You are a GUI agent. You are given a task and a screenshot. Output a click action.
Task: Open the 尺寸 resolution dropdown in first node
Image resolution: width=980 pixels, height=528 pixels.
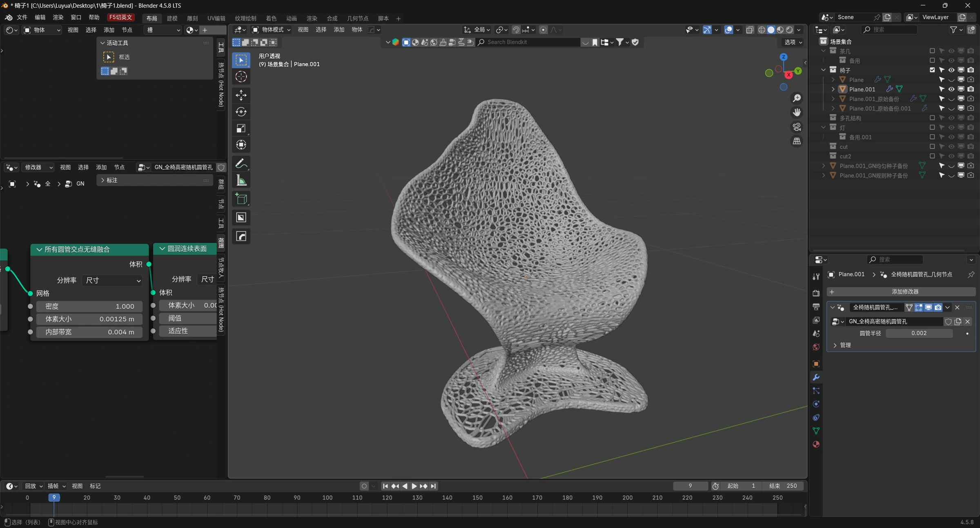[x=112, y=280]
